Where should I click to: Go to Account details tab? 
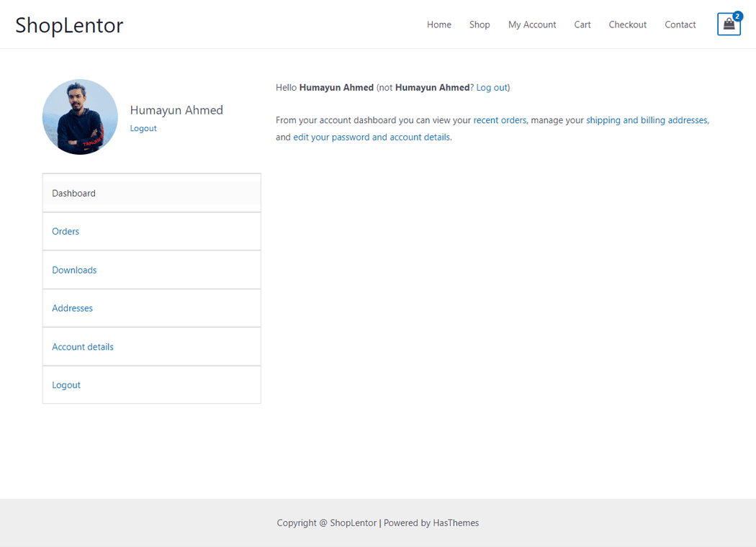tap(83, 347)
